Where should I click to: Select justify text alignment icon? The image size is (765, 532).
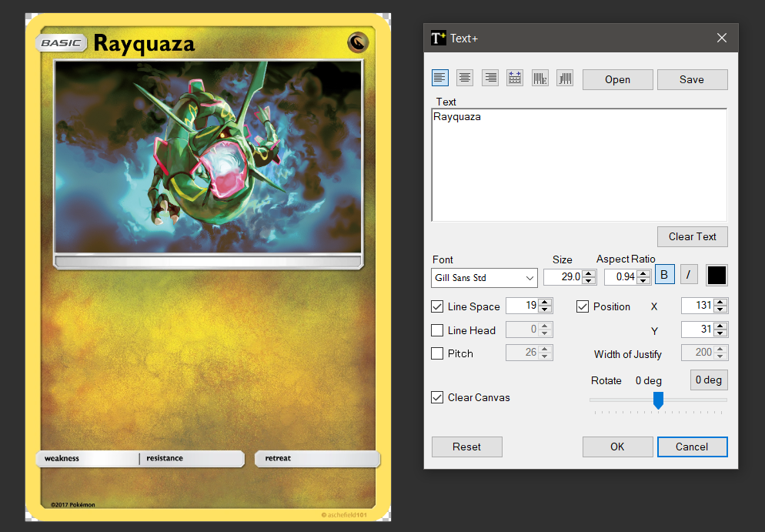(515, 78)
